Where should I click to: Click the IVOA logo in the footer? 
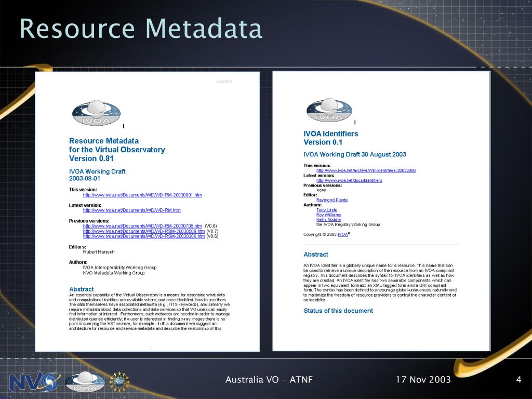point(85,381)
